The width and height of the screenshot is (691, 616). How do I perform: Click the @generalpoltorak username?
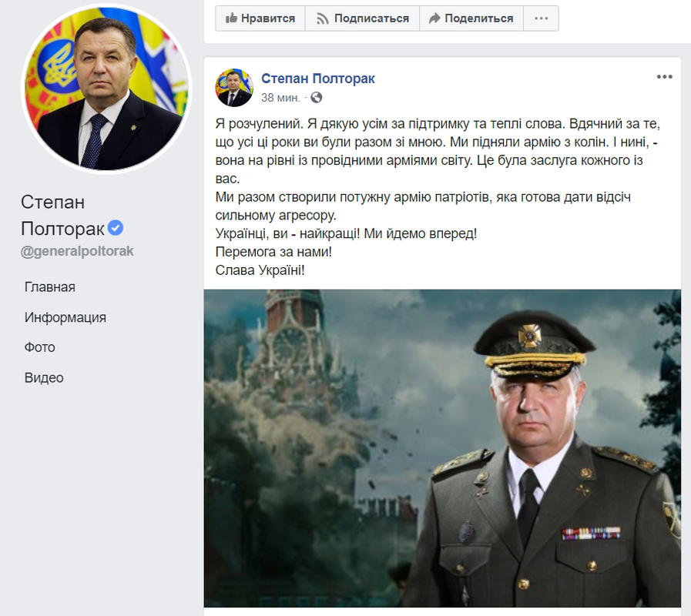[77, 251]
